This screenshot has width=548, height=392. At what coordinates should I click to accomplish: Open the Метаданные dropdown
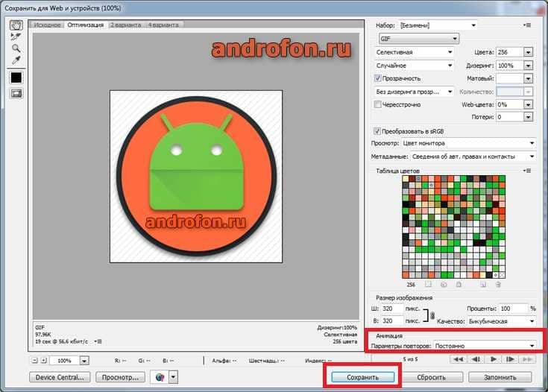pos(473,157)
